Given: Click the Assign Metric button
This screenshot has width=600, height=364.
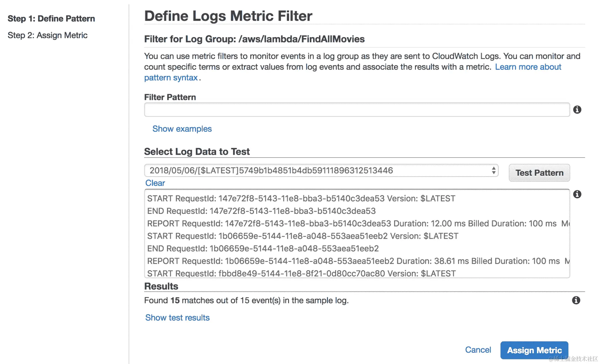Looking at the screenshot, I should point(534,350).
